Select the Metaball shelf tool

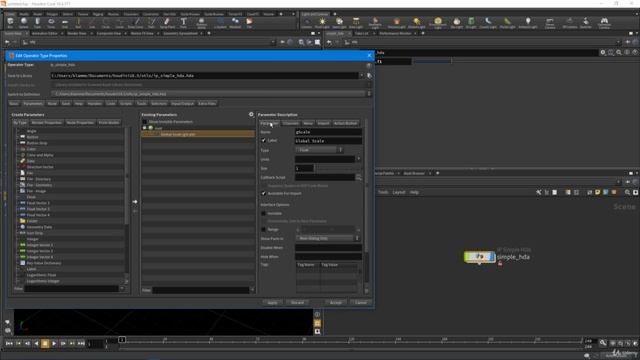coord(235,23)
